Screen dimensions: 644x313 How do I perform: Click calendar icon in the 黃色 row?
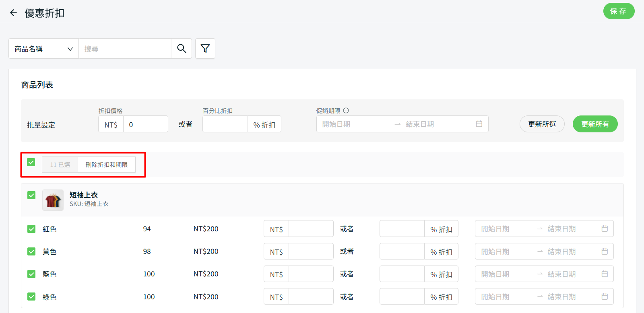pos(605,251)
